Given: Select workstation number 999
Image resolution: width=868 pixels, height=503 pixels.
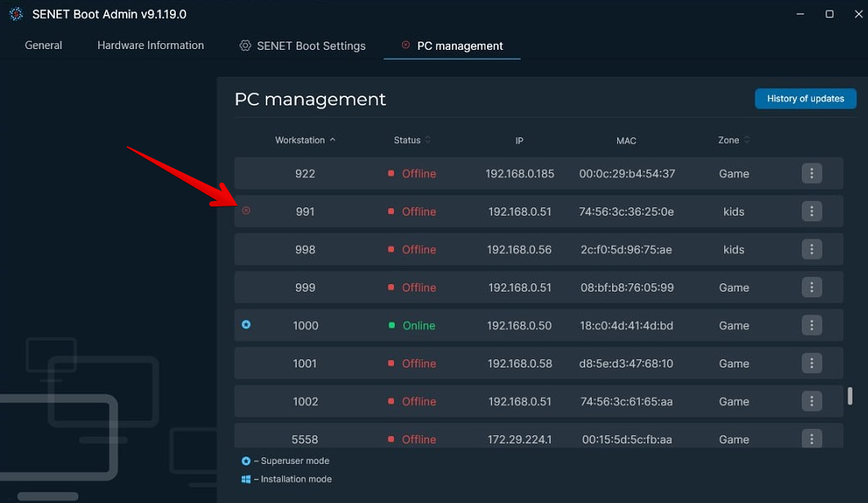Looking at the screenshot, I should coord(305,287).
